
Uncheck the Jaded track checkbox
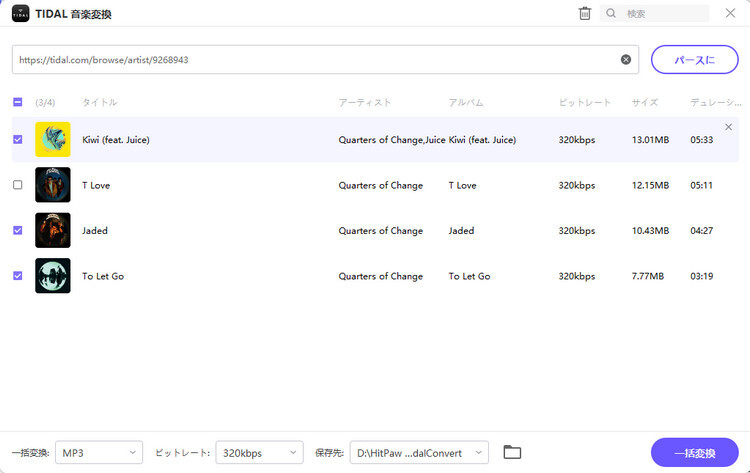pyautogui.click(x=18, y=230)
